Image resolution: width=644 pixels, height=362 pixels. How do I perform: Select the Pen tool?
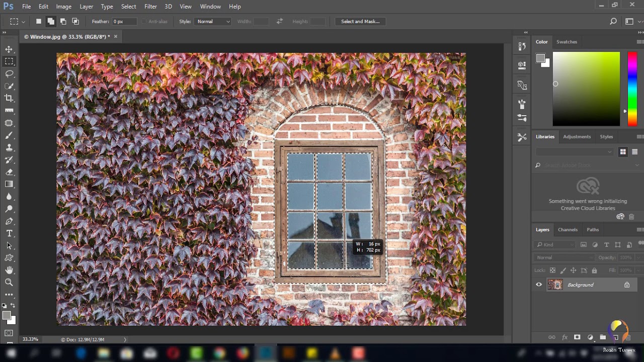coord(9,221)
